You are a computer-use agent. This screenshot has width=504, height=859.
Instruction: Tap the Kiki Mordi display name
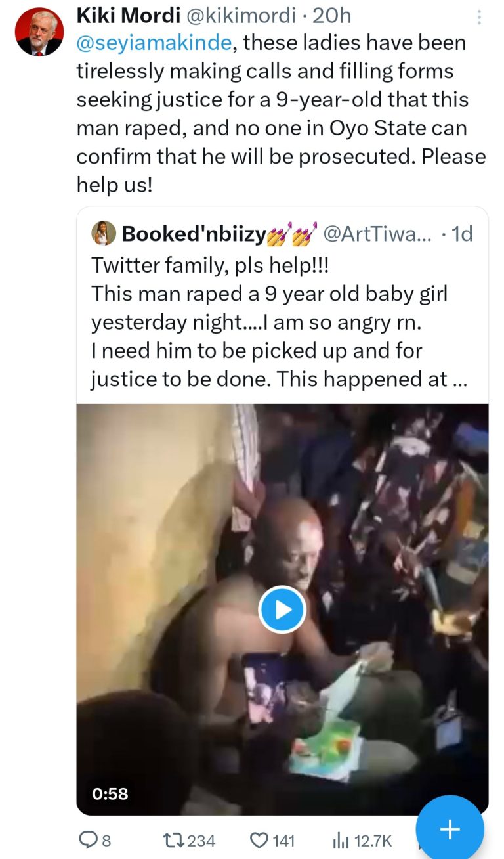(119, 15)
